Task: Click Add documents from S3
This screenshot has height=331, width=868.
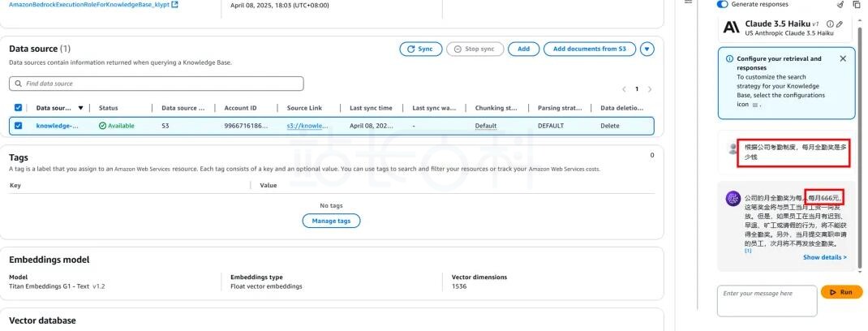Action: (x=589, y=49)
